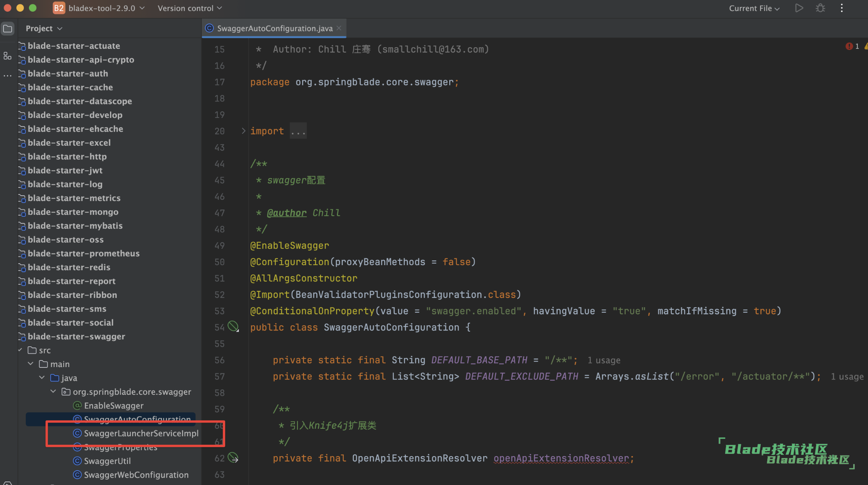Open EnableSwagger in project tree
The image size is (868, 485).
click(x=114, y=406)
